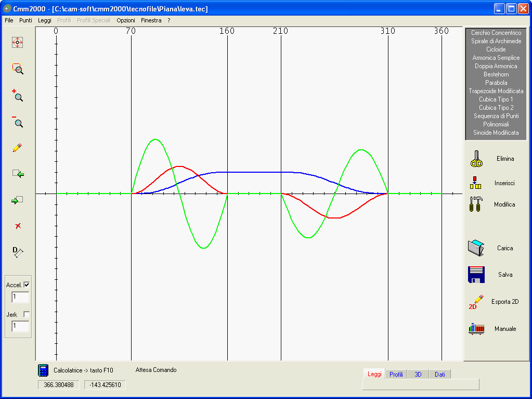Screen dimensions: 532x399
Task: Click the 'Attesa Comando' status text
Action: pos(156,370)
